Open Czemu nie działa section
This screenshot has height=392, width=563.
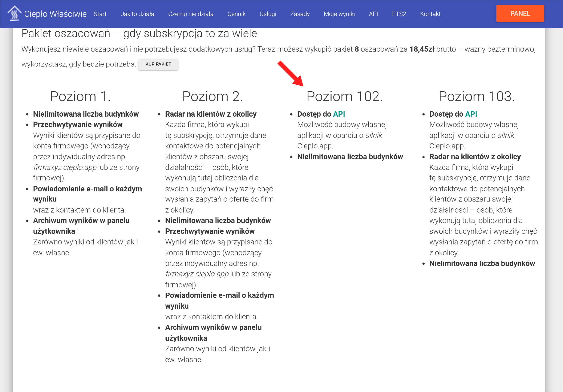(191, 14)
